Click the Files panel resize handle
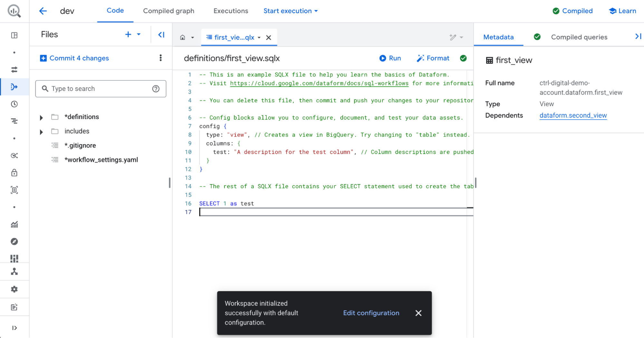Image resolution: width=644 pixels, height=338 pixels. 169,183
